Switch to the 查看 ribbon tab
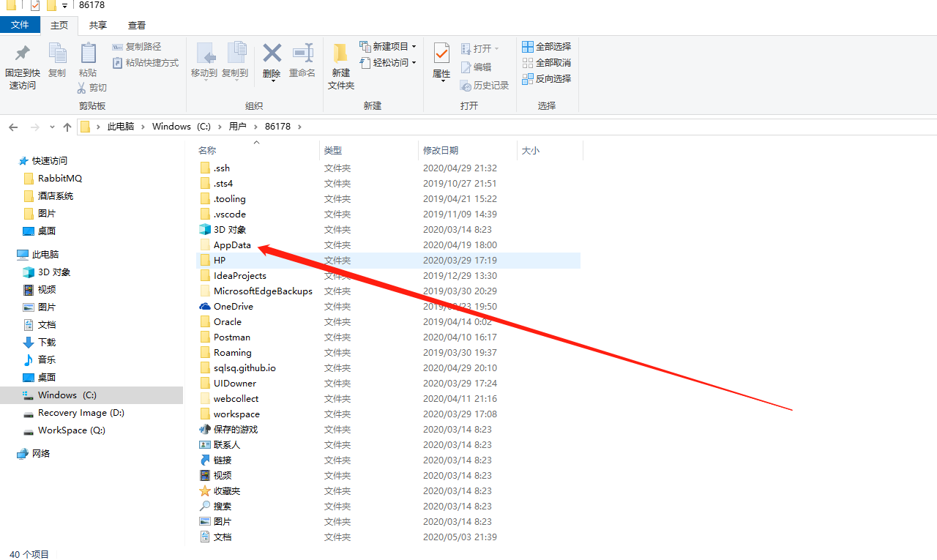 (x=137, y=25)
